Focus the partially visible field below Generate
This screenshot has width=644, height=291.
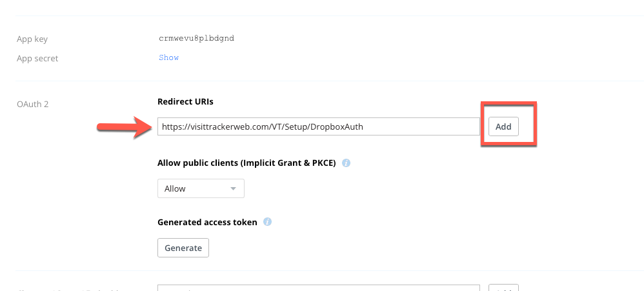(x=319, y=288)
